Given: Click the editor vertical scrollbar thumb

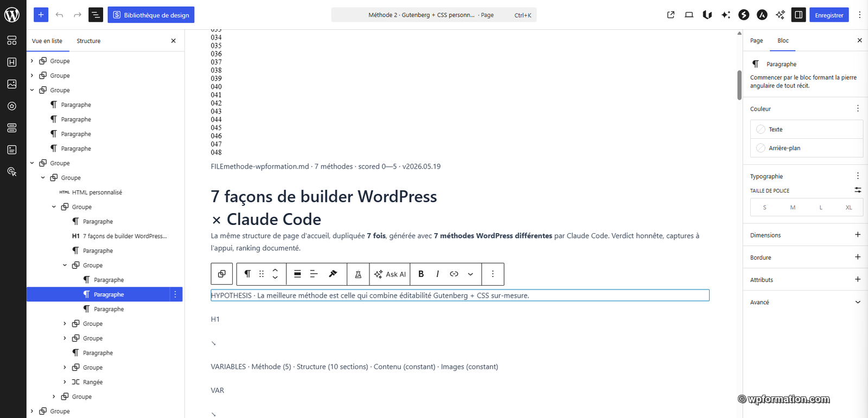Looking at the screenshot, I should [x=739, y=85].
